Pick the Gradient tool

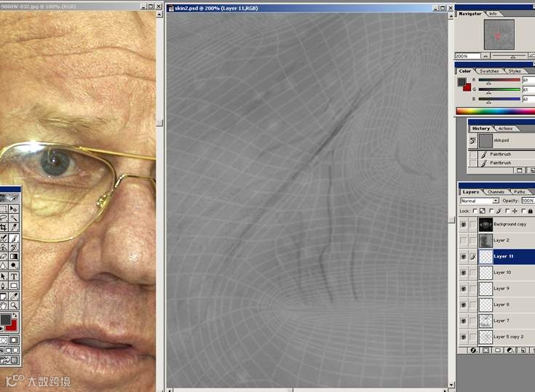coord(14,256)
